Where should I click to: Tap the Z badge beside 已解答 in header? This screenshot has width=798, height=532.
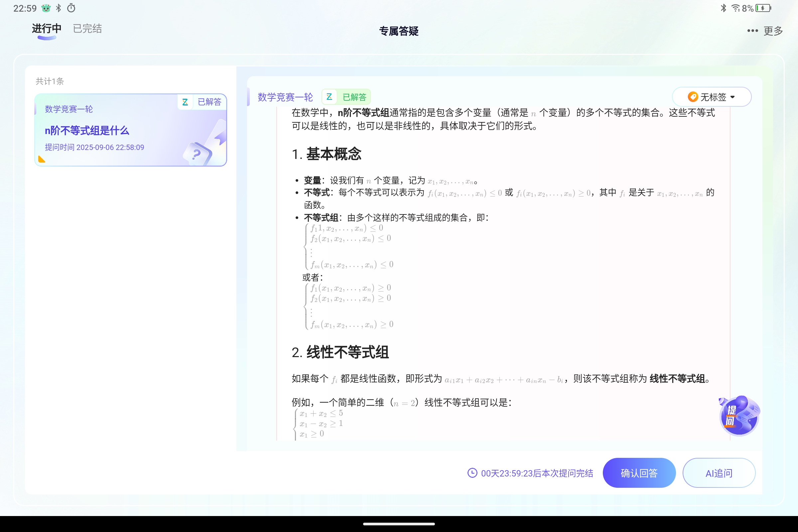(329, 97)
